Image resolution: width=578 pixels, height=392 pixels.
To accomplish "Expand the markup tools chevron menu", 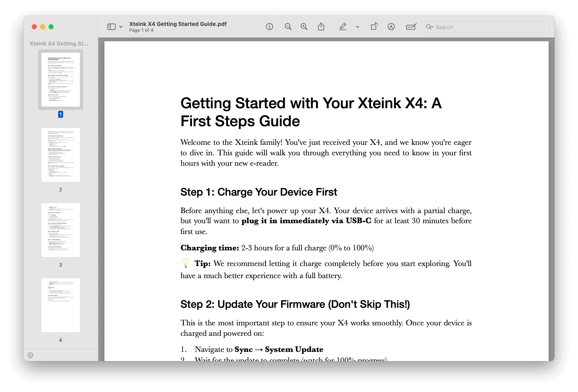I will 357,27.
